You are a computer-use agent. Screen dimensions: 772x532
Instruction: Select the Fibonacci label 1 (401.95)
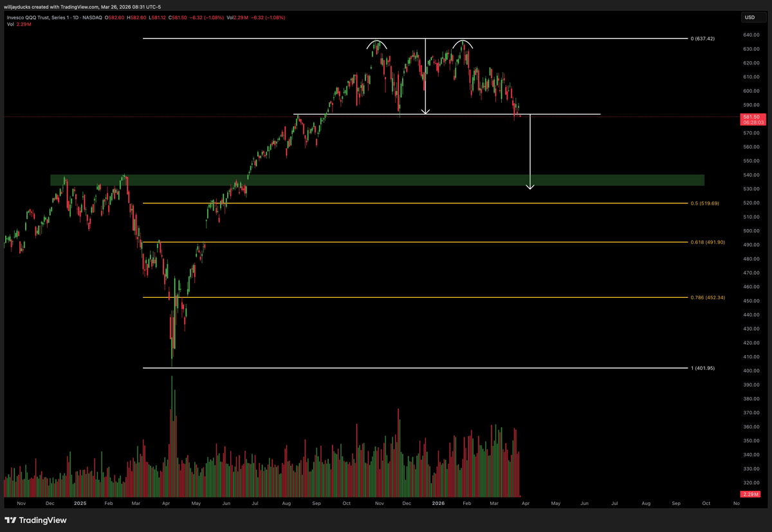pos(703,368)
